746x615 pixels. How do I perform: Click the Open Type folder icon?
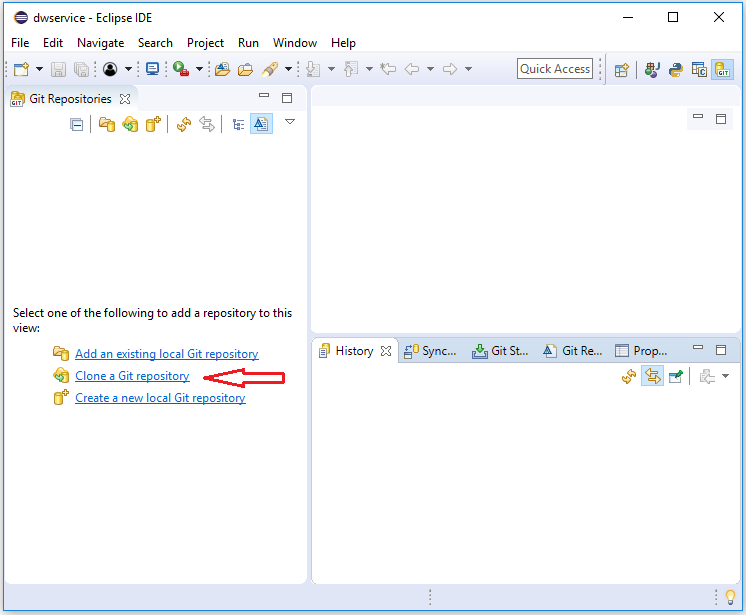[222, 69]
